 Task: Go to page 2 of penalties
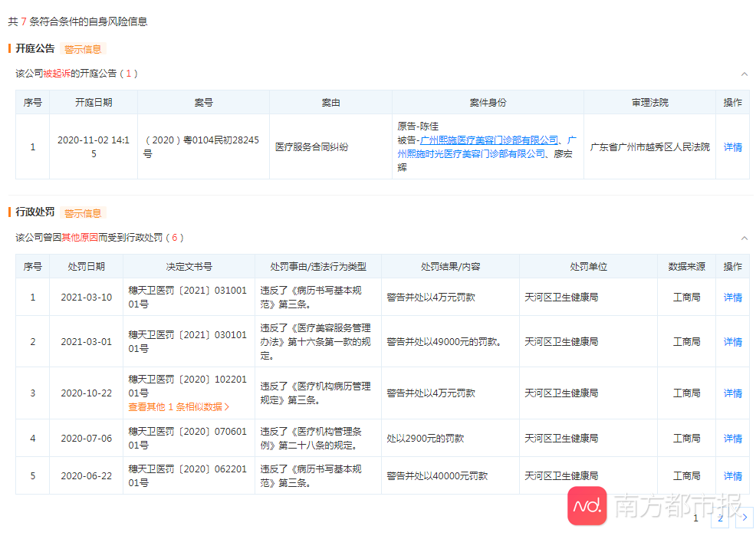[720, 518]
